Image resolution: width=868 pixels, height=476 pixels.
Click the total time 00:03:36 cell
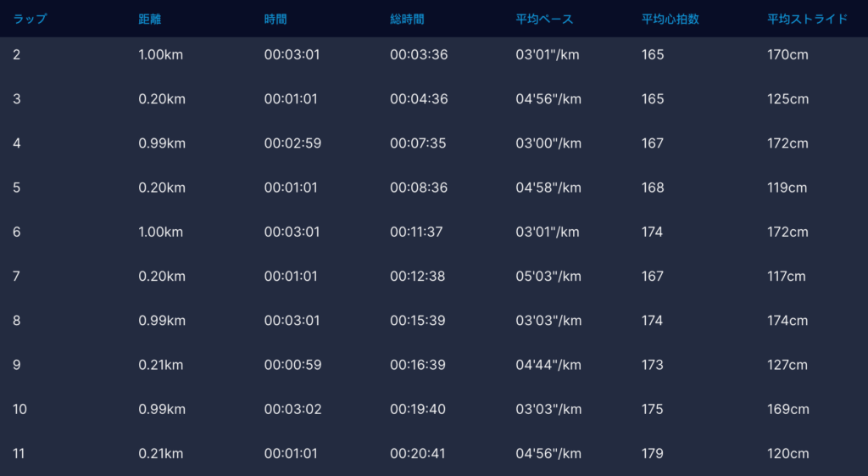pos(419,55)
